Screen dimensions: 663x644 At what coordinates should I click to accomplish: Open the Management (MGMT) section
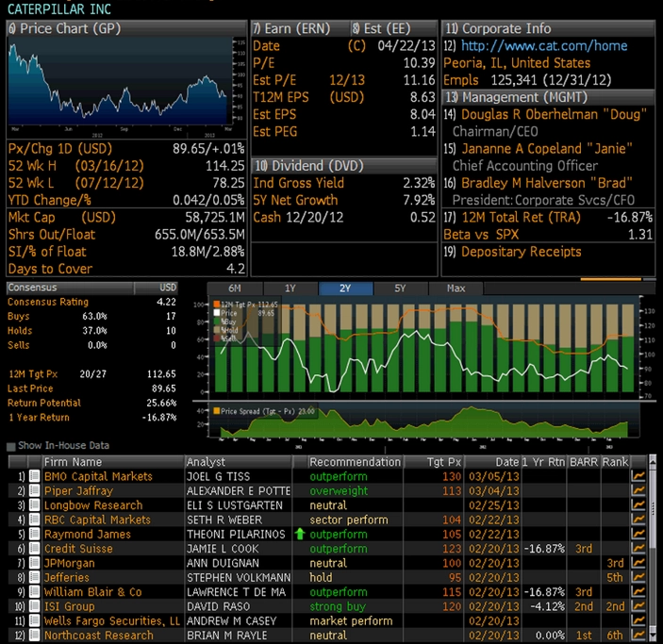548,97
